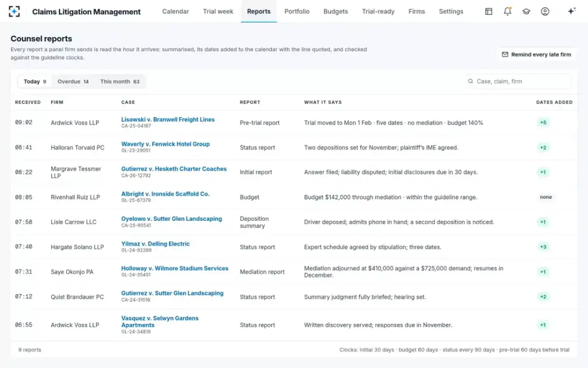Select the Today 9 filter
Viewport: 588px width, 368px height.
click(35, 81)
